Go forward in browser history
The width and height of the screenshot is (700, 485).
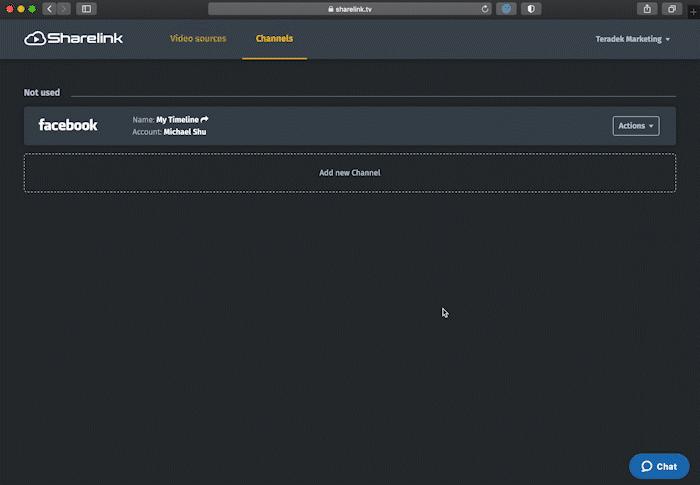pos(64,8)
